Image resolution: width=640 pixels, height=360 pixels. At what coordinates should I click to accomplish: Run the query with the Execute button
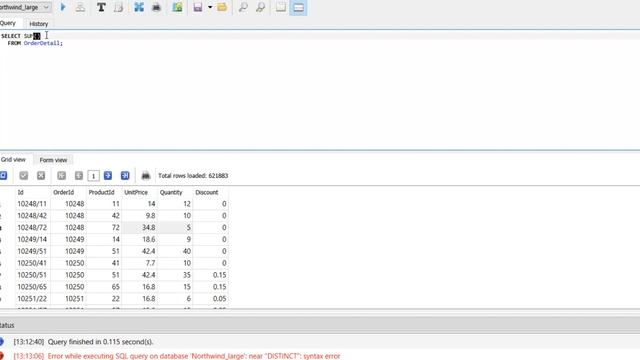tap(63, 7)
